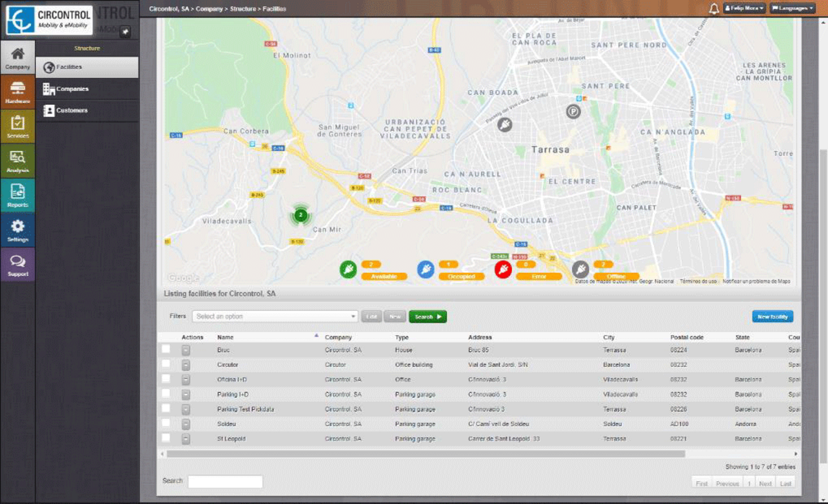The height and width of the screenshot is (504, 828).
Task: Open the Analysis section in sidebar
Action: coord(18,161)
